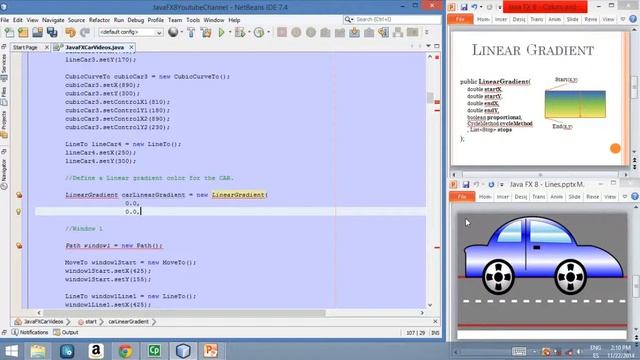The width and height of the screenshot is (640, 360).
Task: Click Save in Lines.pptx PowerPoint window
Action: point(466,184)
